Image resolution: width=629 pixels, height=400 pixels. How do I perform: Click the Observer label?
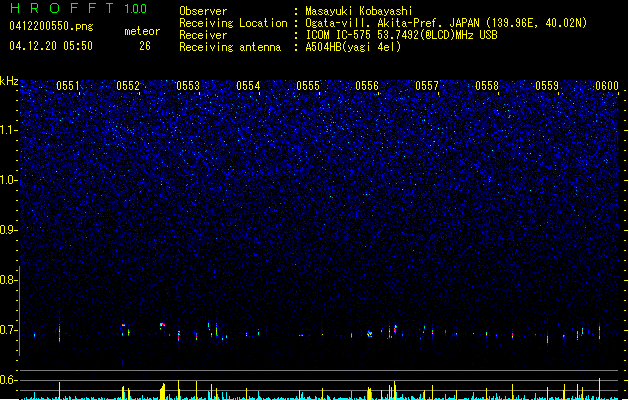click(203, 11)
